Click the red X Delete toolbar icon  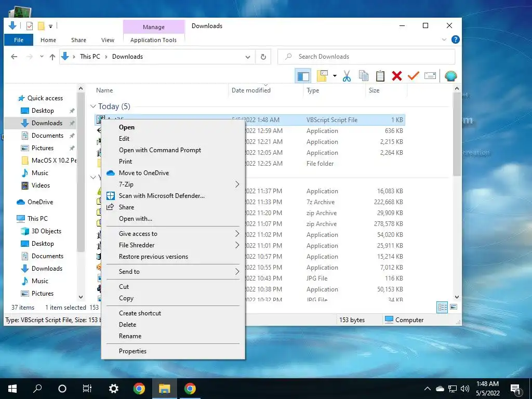point(396,76)
